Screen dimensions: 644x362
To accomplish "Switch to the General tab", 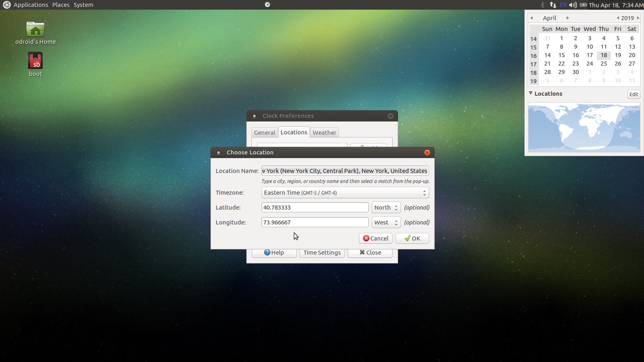I will (264, 132).
